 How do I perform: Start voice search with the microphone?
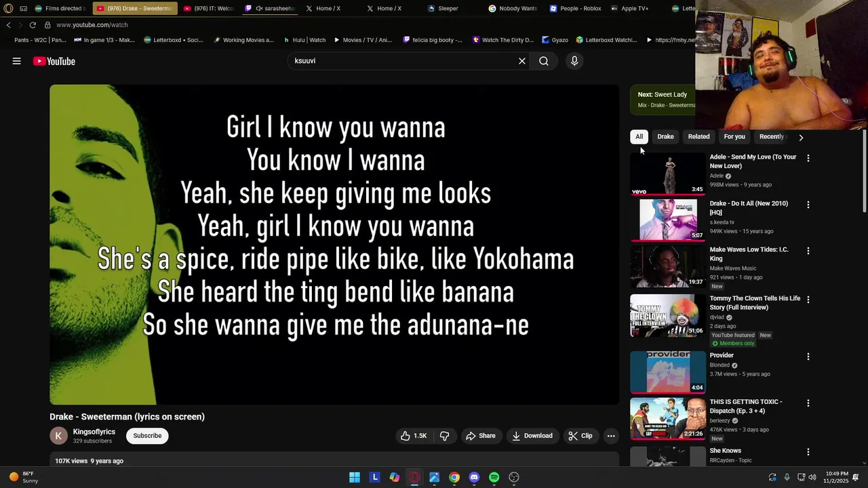[574, 61]
